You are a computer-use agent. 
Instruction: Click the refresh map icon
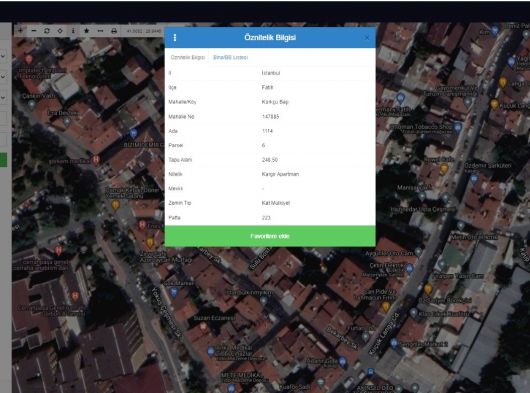(47, 31)
